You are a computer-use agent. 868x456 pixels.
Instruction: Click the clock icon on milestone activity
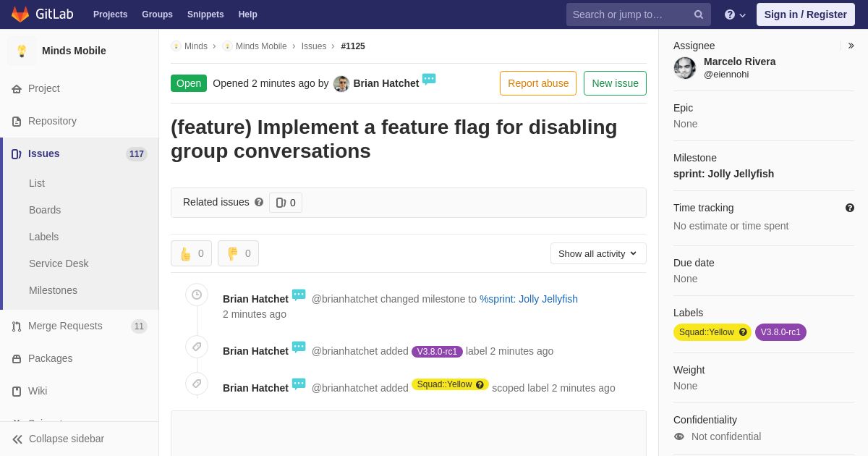(x=197, y=295)
